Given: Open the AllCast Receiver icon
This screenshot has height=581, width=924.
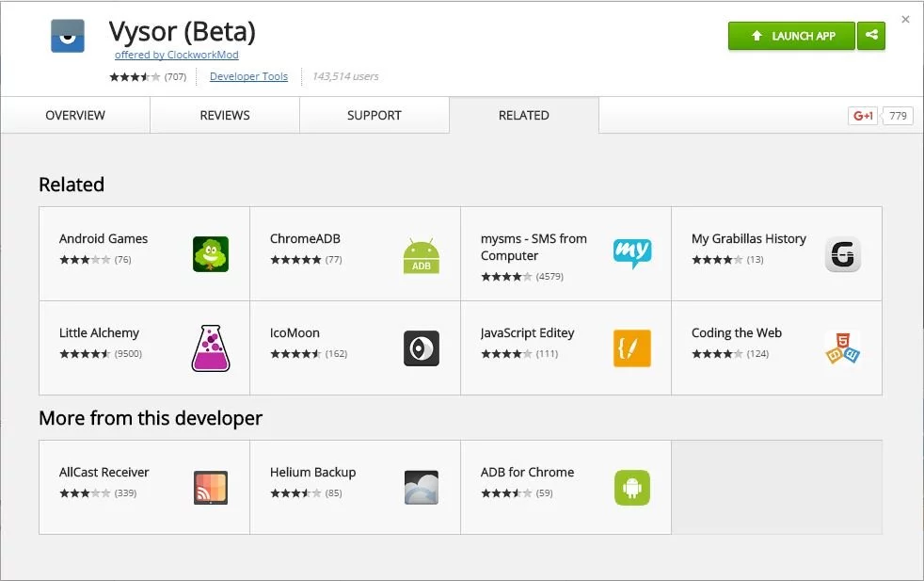Looking at the screenshot, I should [211, 488].
